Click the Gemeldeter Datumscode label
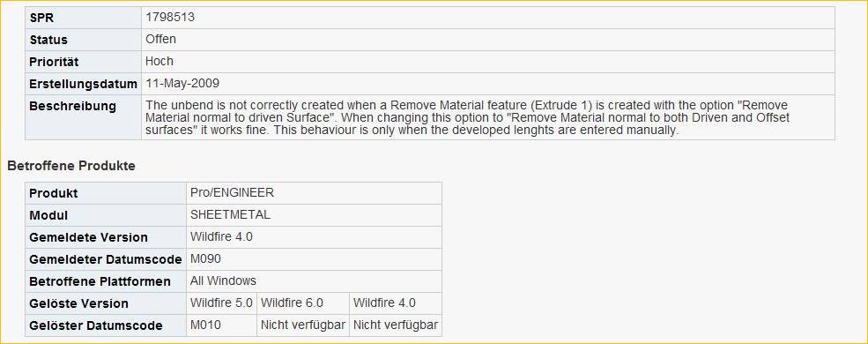The image size is (868, 344). pyautogui.click(x=106, y=259)
